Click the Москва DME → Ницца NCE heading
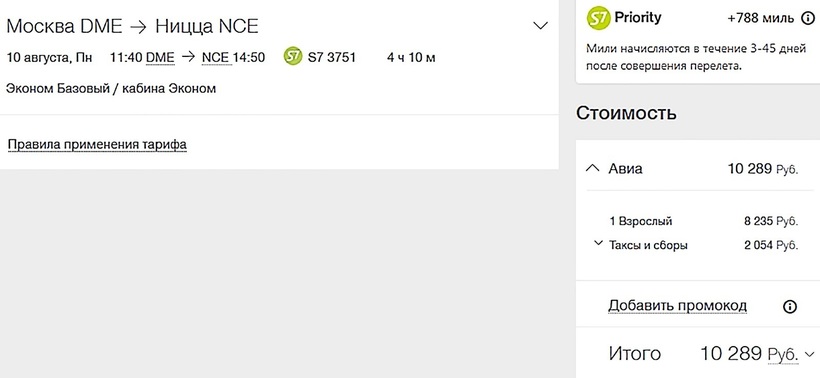 click(132, 26)
